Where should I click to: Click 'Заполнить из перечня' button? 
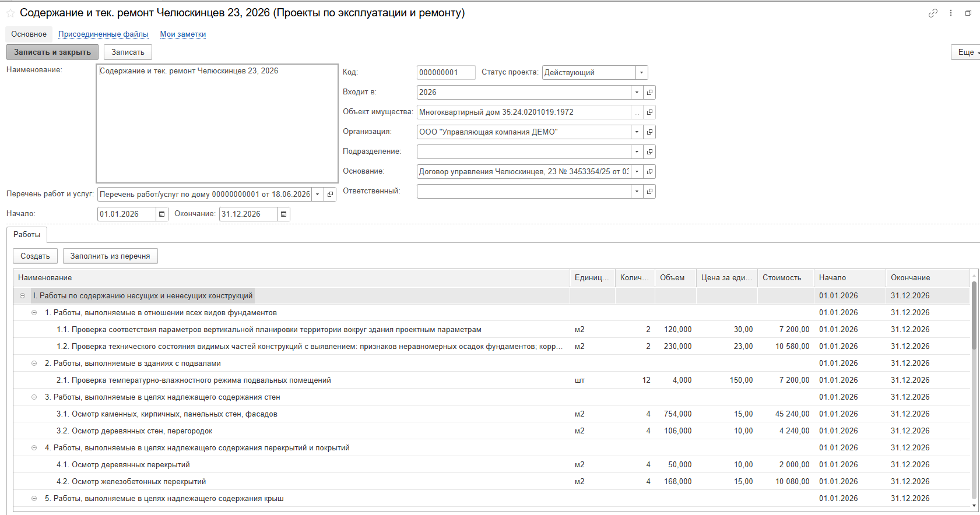point(110,256)
